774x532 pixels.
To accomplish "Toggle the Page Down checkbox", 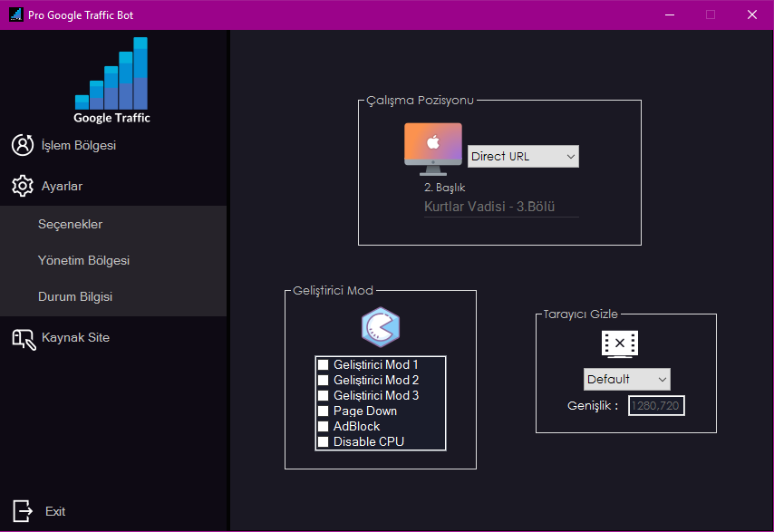I will coord(323,411).
